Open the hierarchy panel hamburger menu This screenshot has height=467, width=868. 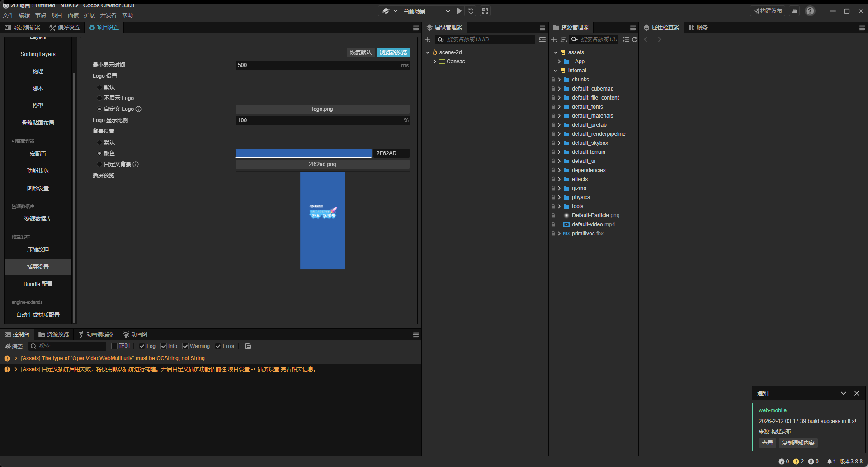point(542,28)
